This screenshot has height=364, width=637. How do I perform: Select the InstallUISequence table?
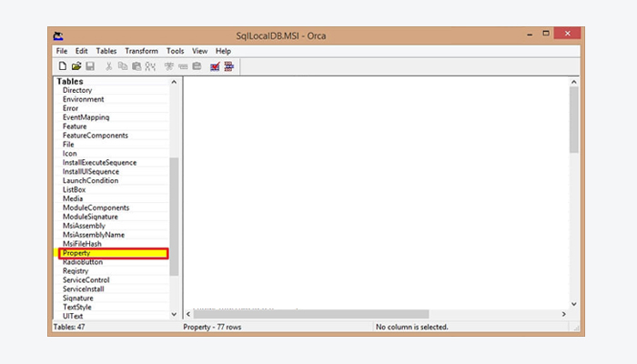[91, 171]
